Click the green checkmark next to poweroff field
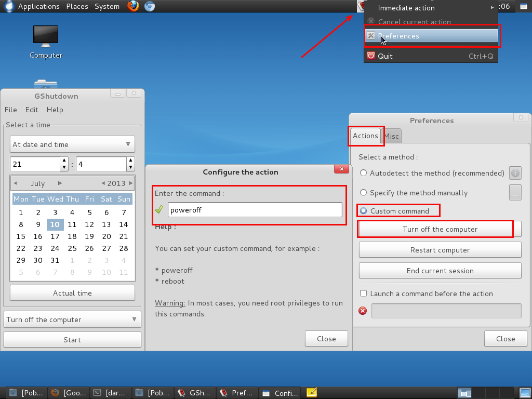 click(159, 209)
